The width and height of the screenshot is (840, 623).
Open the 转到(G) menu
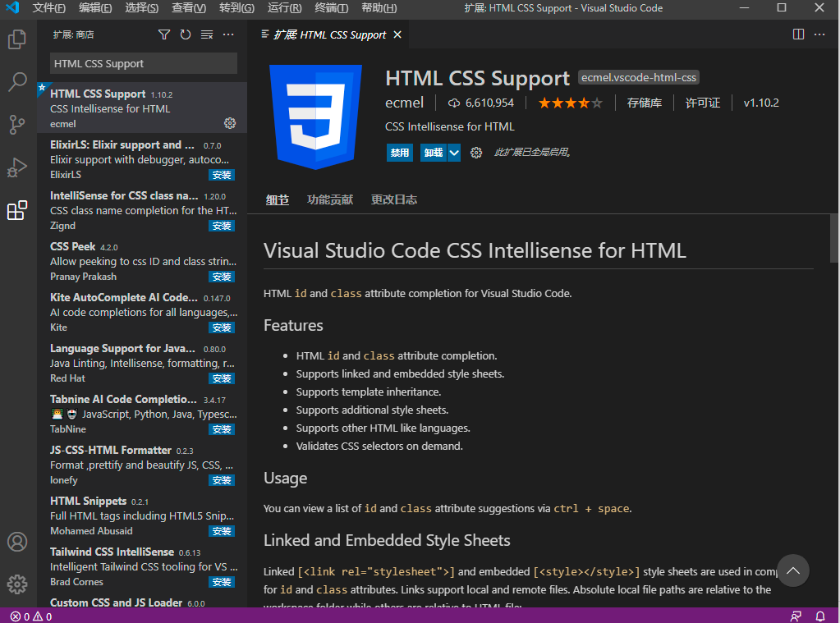(236, 8)
